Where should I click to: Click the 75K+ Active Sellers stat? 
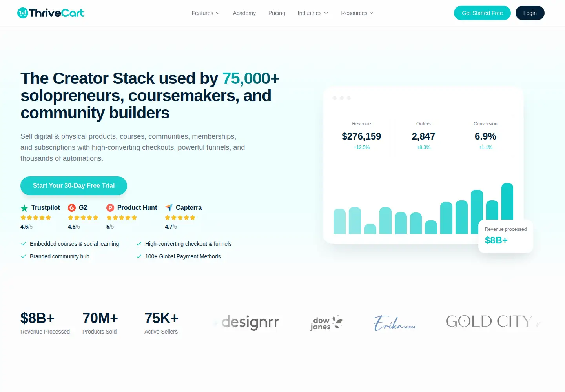162,323
